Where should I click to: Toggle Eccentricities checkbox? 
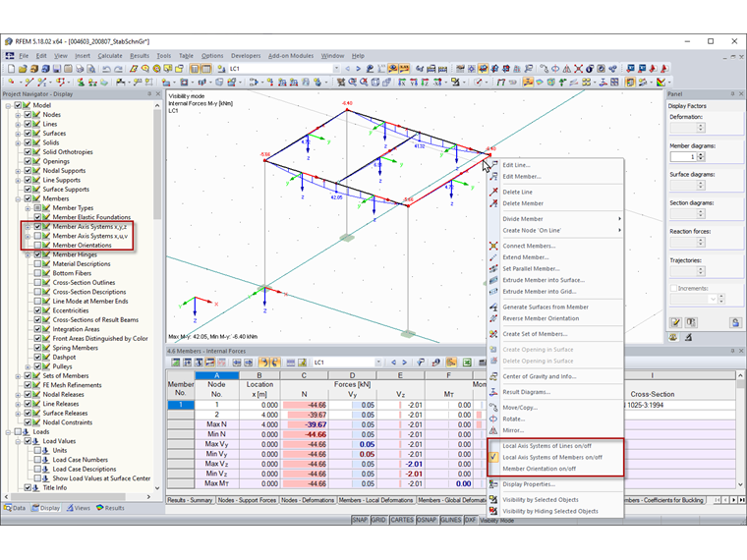tap(37, 310)
